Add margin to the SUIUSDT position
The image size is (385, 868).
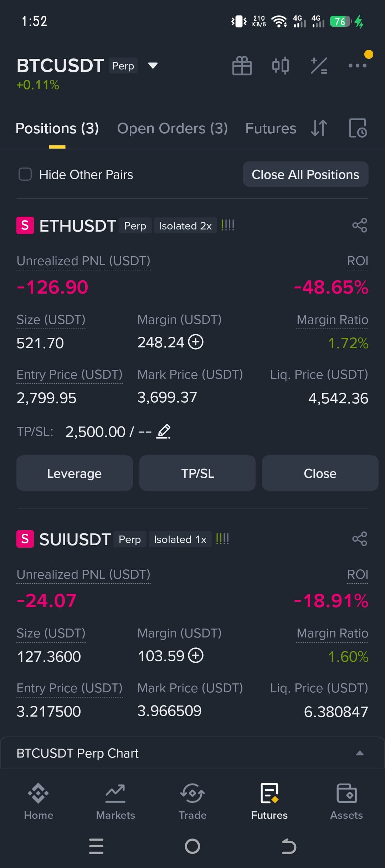[196, 656]
